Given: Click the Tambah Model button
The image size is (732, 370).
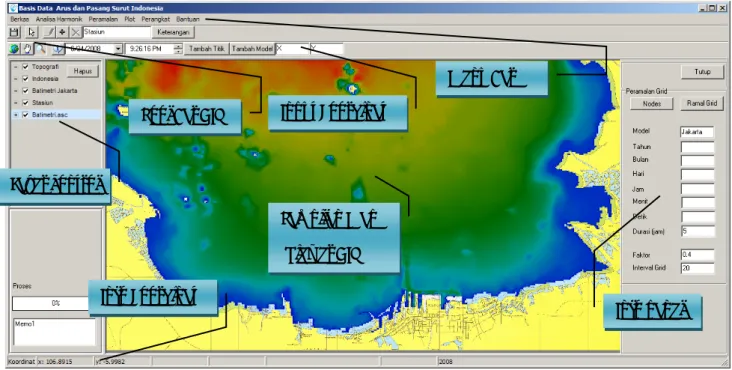Looking at the screenshot, I should coord(253,49).
